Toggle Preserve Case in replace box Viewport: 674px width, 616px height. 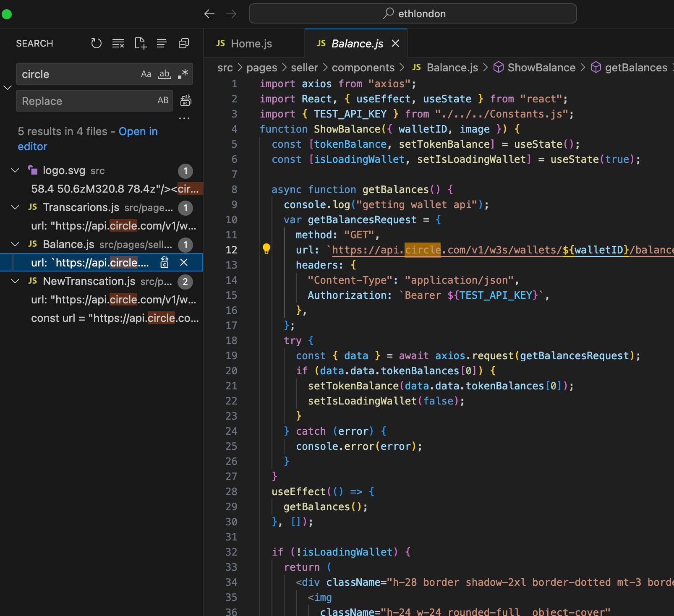coord(163,101)
